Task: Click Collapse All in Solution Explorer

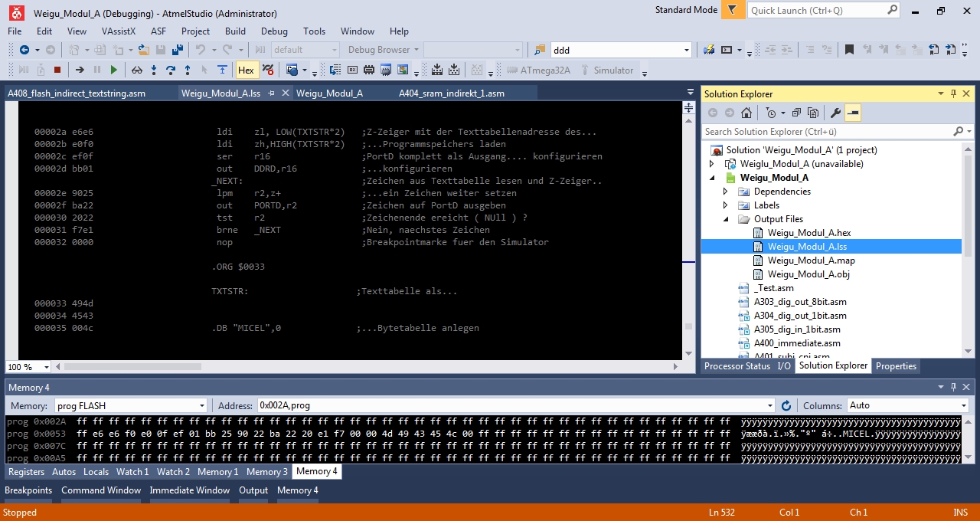Action: (x=795, y=113)
